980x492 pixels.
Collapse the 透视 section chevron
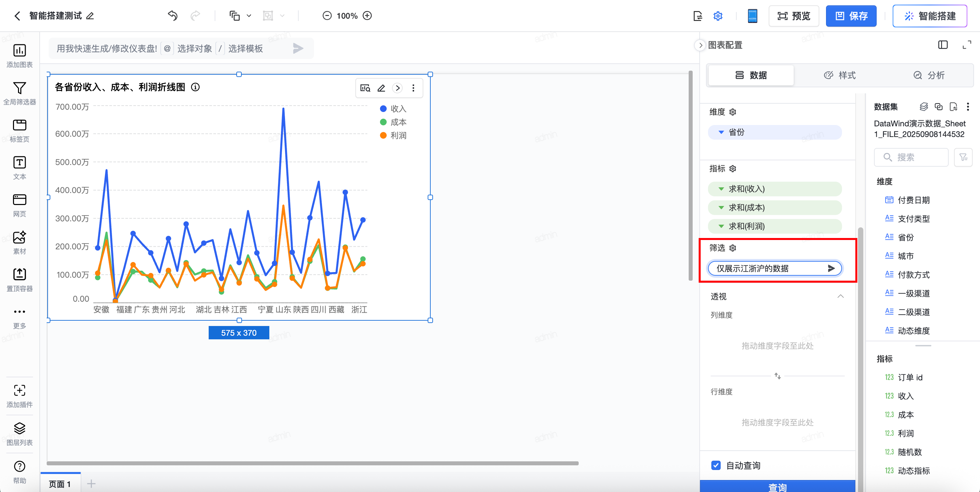pyautogui.click(x=840, y=296)
